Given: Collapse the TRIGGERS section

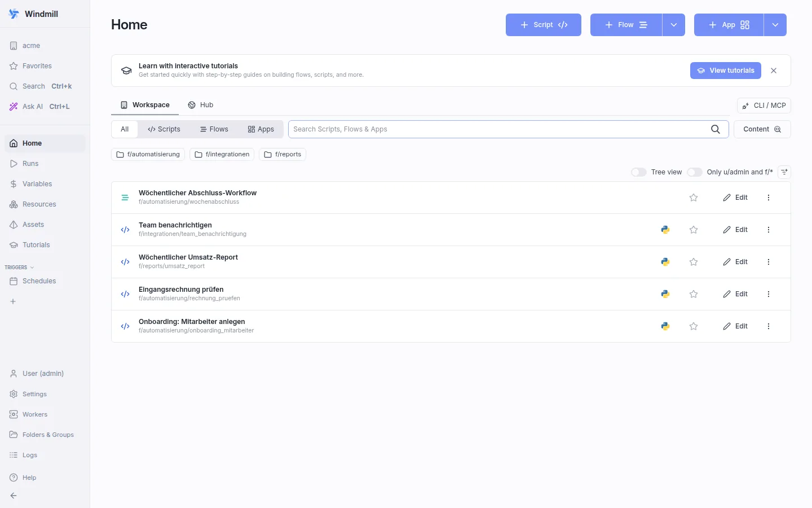Looking at the screenshot, I should coord(19,268).
